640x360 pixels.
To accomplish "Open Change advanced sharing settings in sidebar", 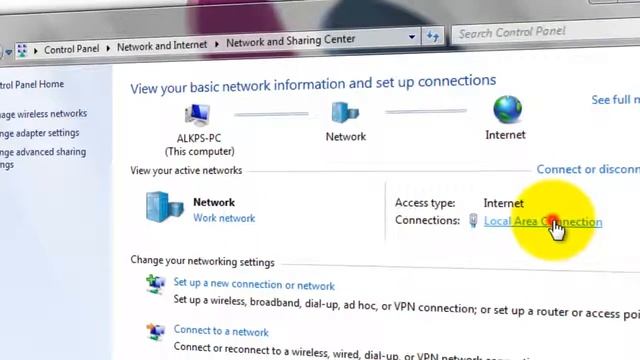I will point(43,158).
